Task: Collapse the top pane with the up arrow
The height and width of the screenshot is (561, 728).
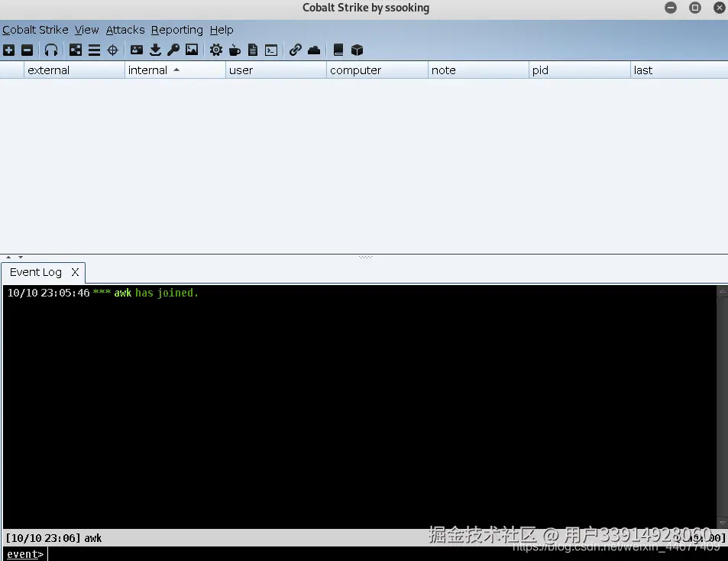Action: [x=8, y=257]
